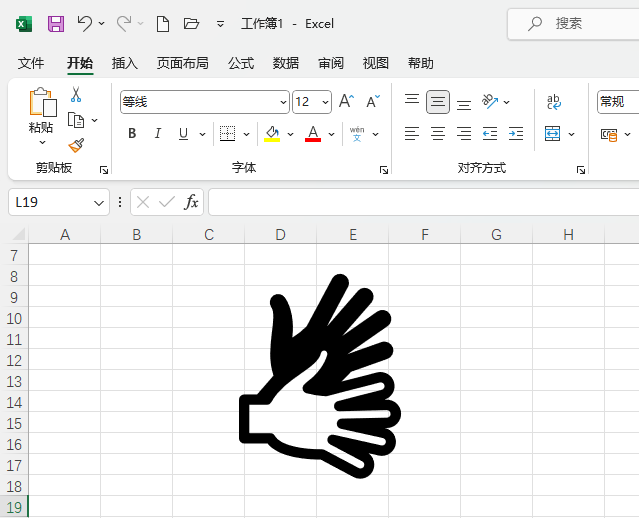Open the 文件 menu tab
Screen dimensions: 639x518
click(x=31, y=63)
